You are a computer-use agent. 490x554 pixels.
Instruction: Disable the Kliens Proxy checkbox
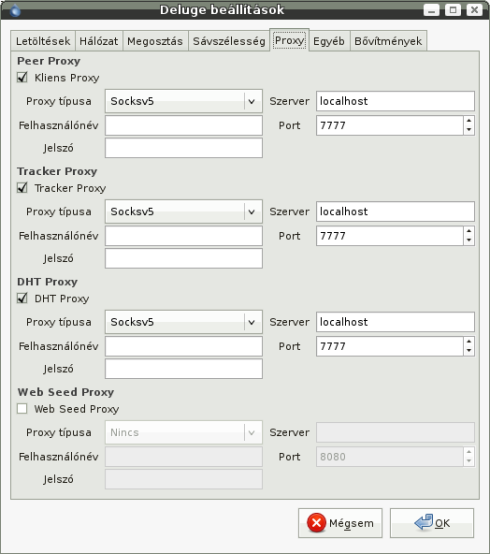pos(22,77)
